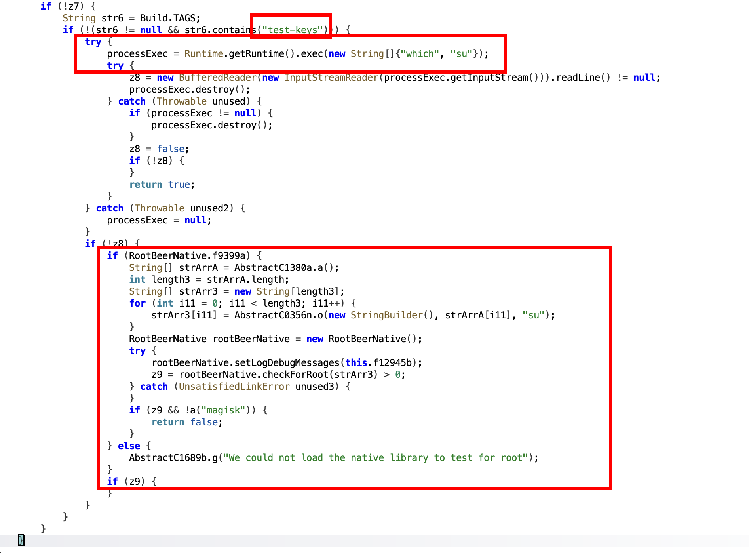Click the "z8 = false;" assignment line
The image size is (749, 560).
(159, 149)
